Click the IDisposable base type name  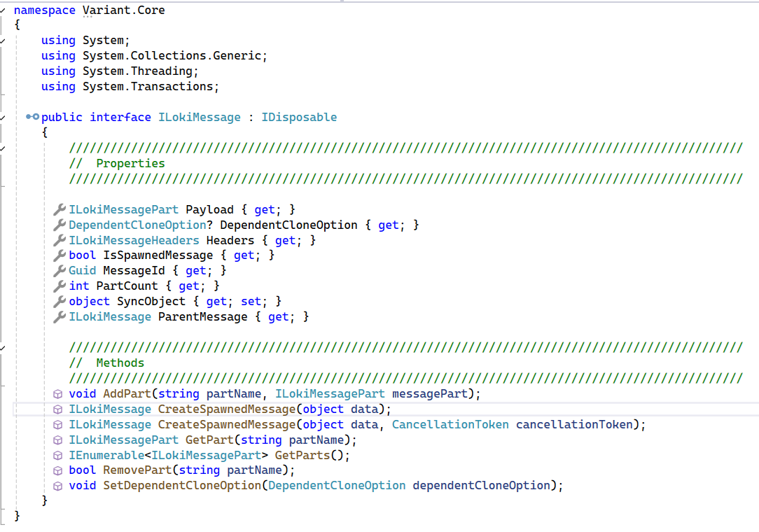click(299, 118)
